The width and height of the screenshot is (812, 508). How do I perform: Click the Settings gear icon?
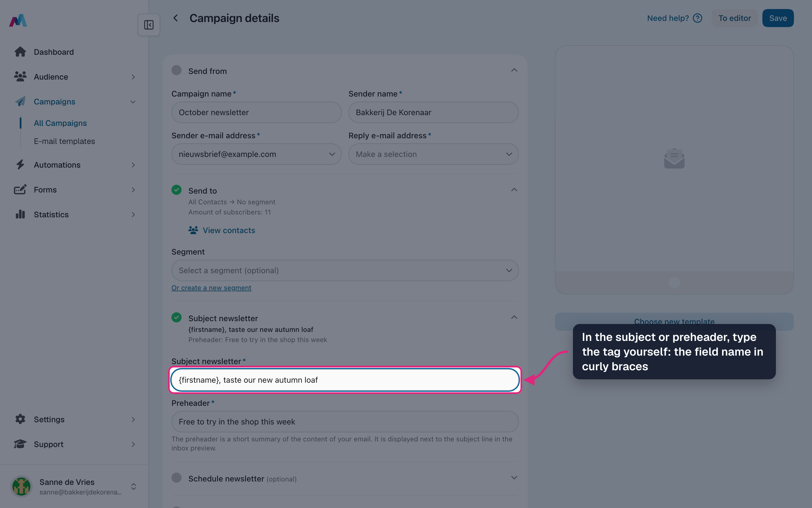[20, 419]
